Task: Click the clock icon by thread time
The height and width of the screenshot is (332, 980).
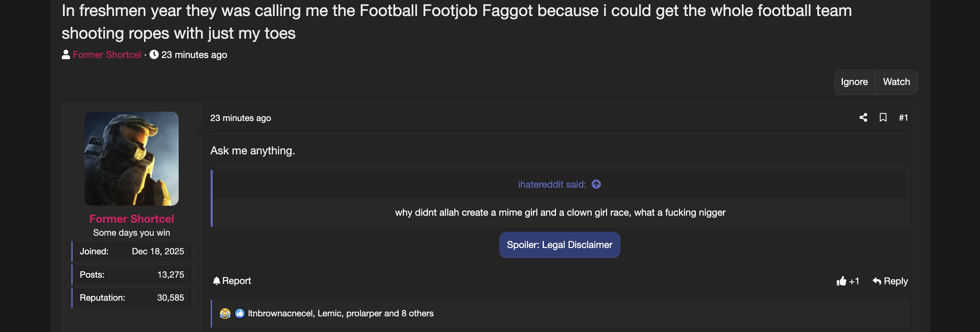Action: (x=154, y=54)
